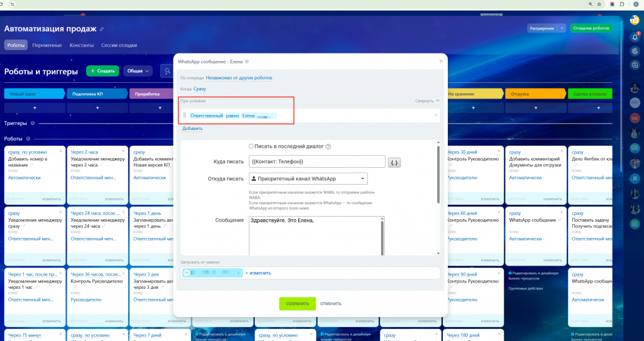Open help icon next to Триггеры

coord(33,123)
